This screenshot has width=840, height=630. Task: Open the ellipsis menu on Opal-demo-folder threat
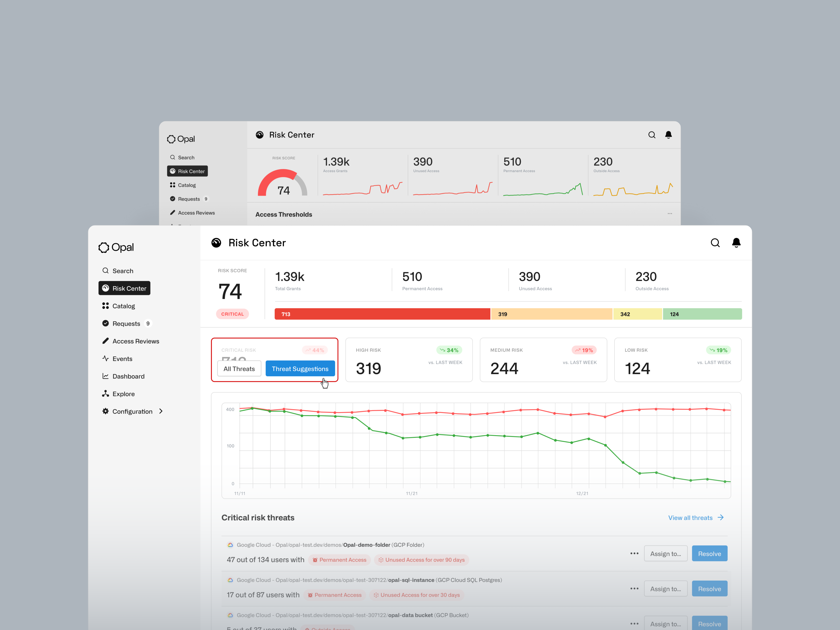coord(634,553)
